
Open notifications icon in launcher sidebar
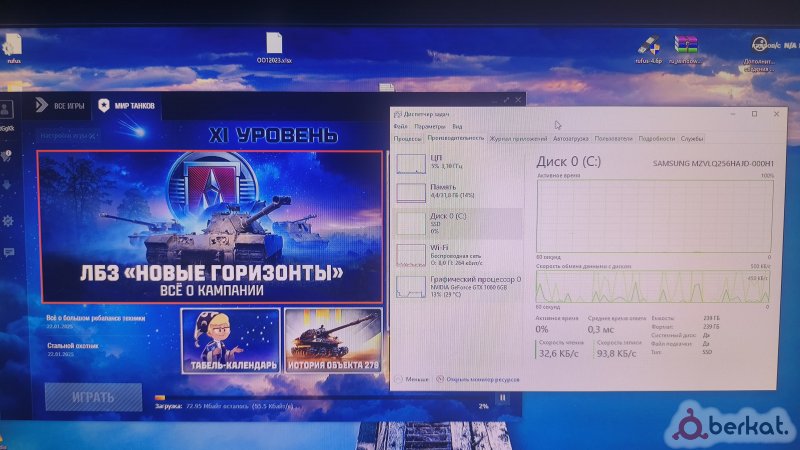point(7,156)
